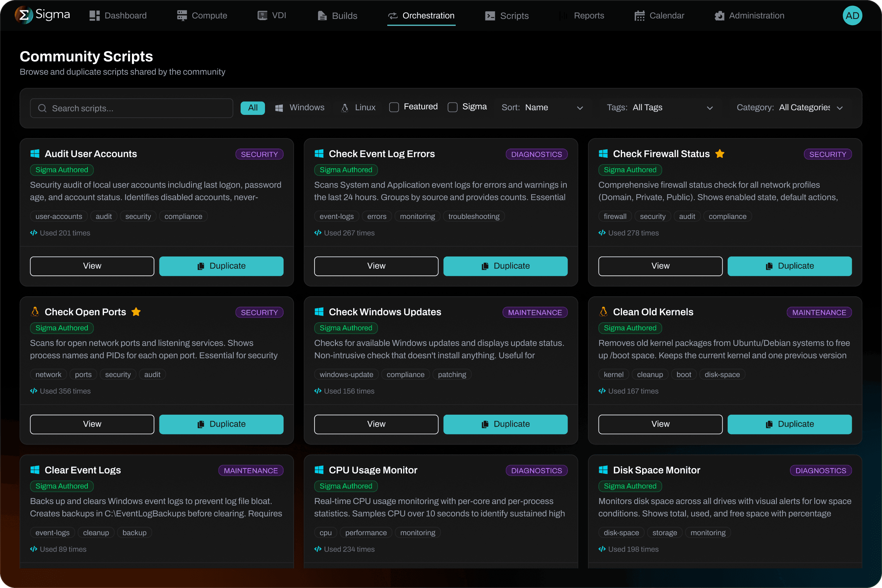The width and height of the screenshot is (882, 588).
Task: Click the Calendar icon in navbar
Action: (639, 16)
